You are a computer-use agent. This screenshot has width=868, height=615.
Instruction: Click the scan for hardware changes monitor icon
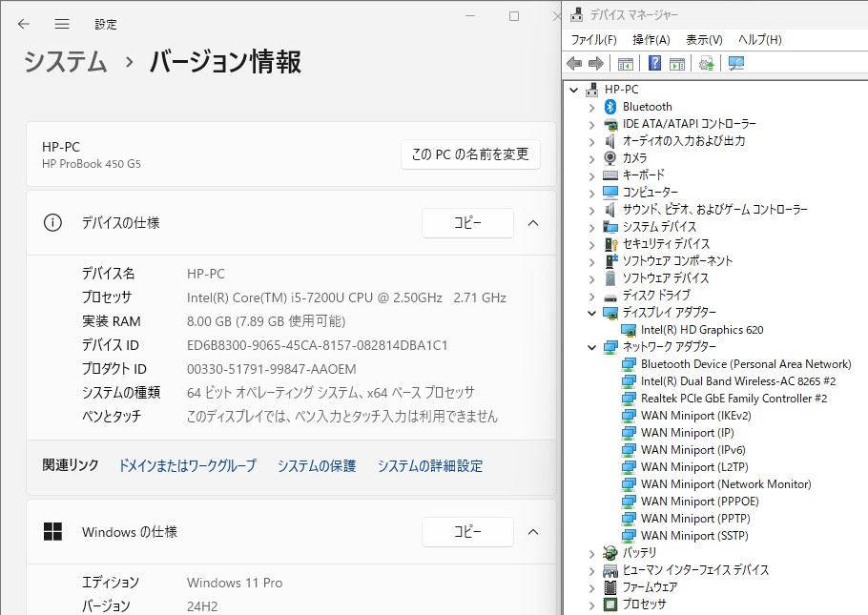[736, 64]
